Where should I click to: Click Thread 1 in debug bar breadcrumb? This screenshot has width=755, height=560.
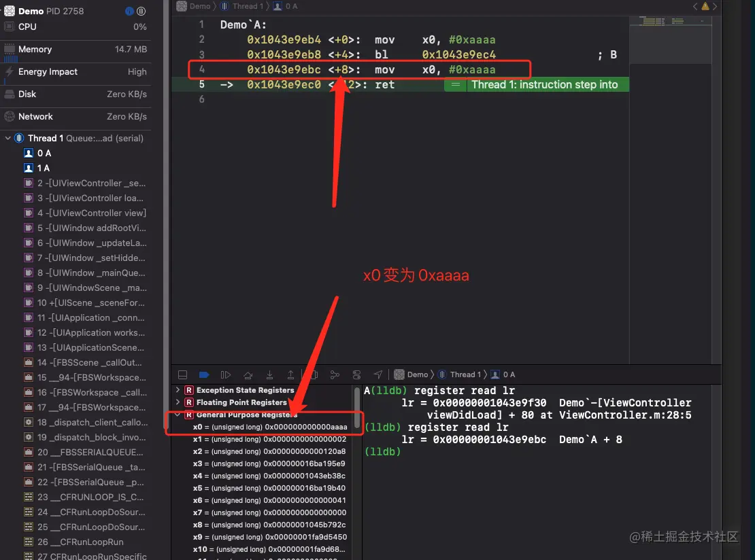[x=460, y=374]
